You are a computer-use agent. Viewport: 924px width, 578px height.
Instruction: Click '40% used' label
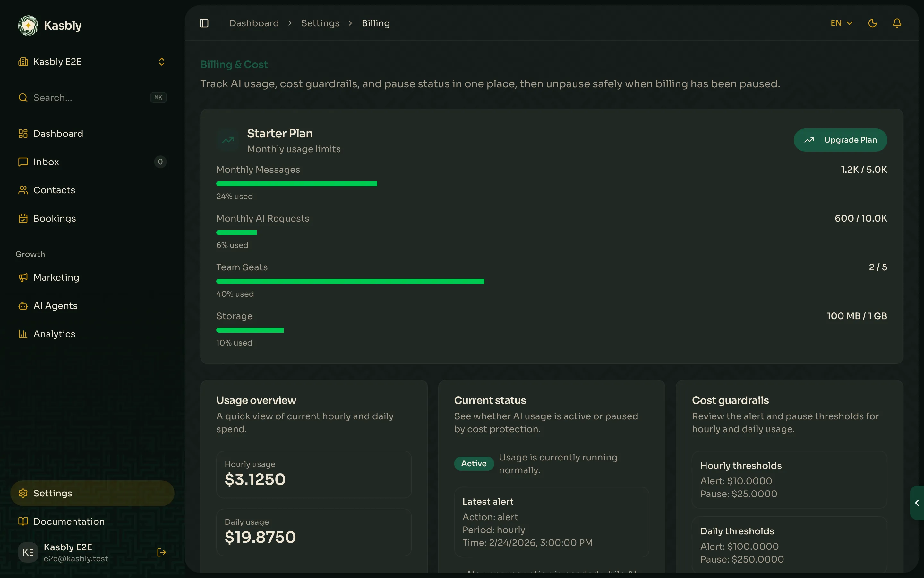tap(235, 294)
